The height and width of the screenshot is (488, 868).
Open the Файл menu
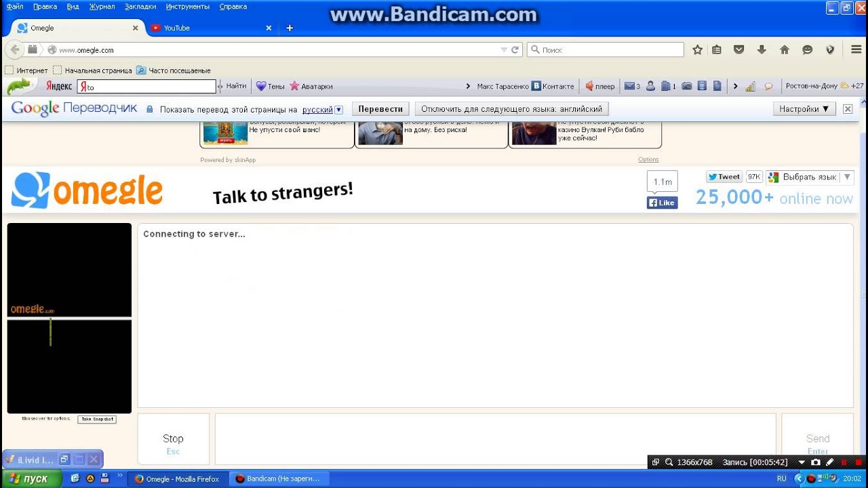click(14, 6)
